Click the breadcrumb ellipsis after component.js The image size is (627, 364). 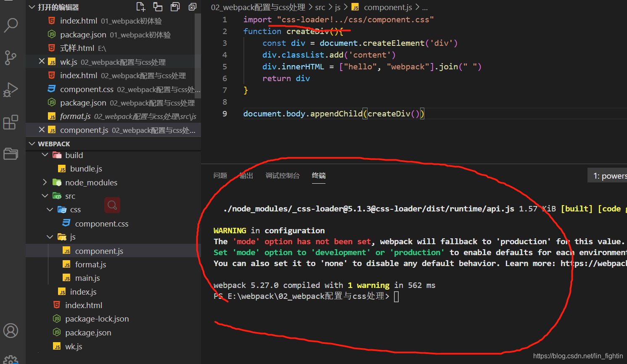[425, 7]
